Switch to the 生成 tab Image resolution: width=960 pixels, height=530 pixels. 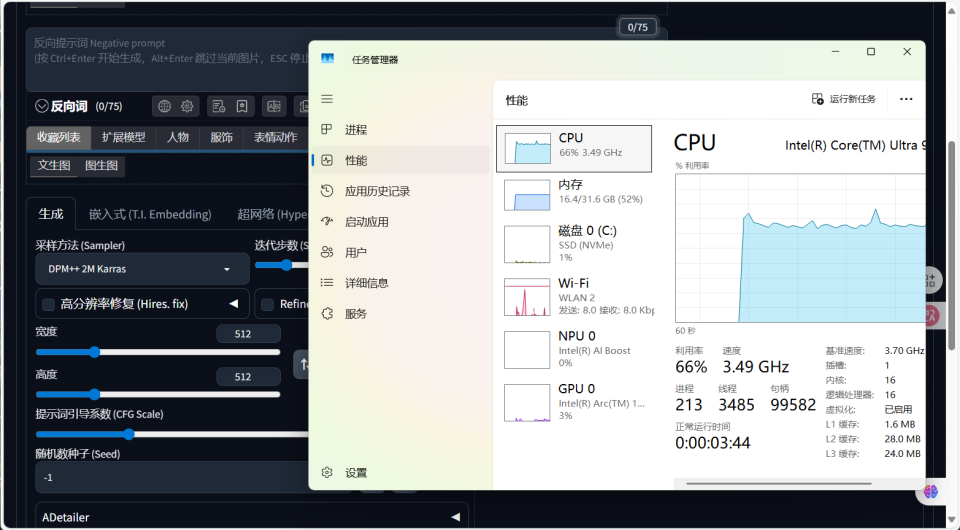(51, 214)
